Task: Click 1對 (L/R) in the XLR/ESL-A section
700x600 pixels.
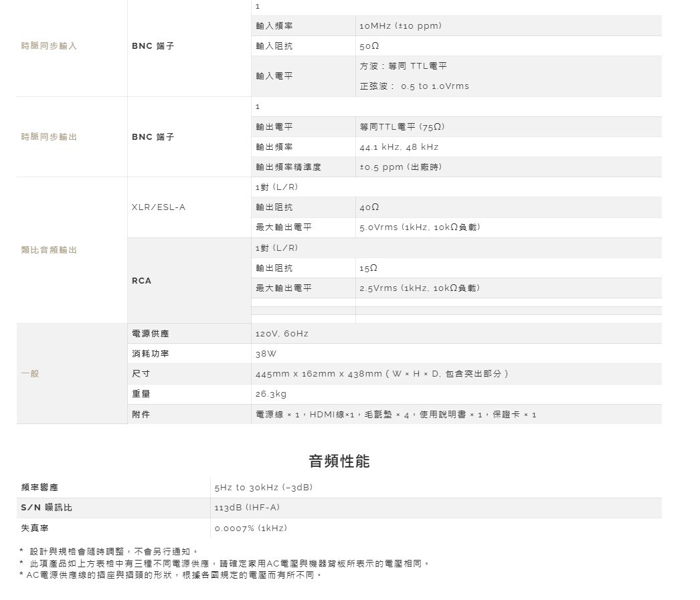Action: 277,187
